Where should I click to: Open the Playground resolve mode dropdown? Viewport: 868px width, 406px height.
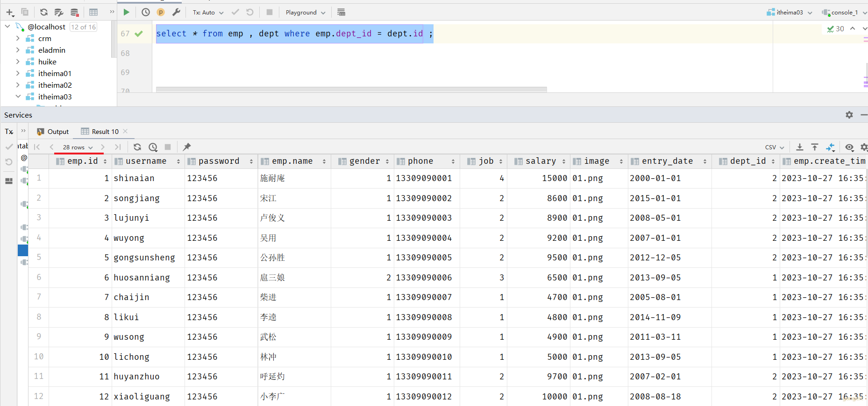tap(306, 13)
